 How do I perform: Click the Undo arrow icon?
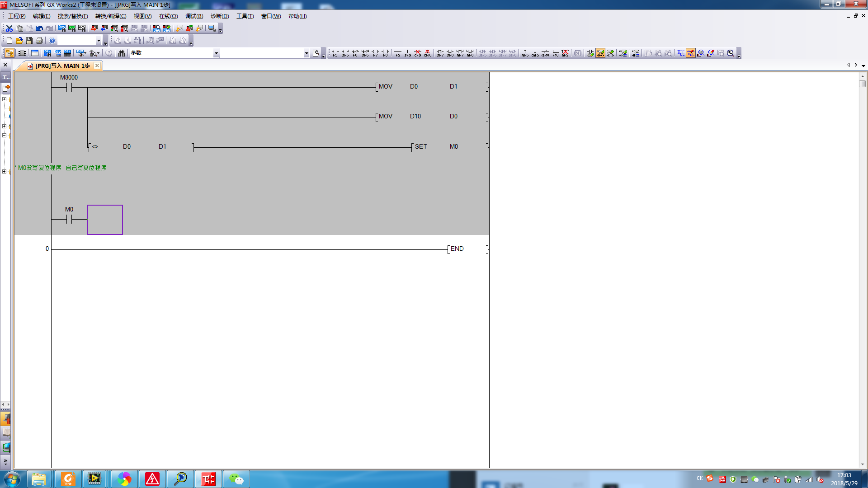coord(39,28)
